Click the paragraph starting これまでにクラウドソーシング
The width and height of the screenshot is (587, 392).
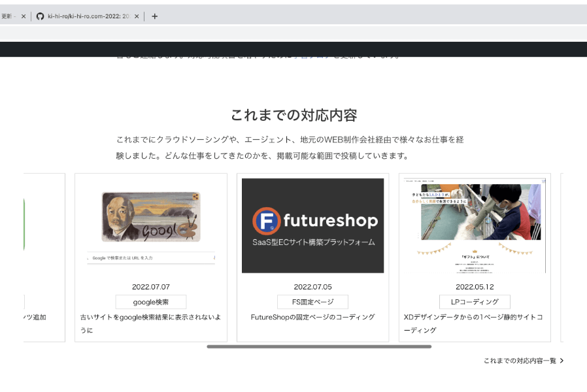(290, 148)
